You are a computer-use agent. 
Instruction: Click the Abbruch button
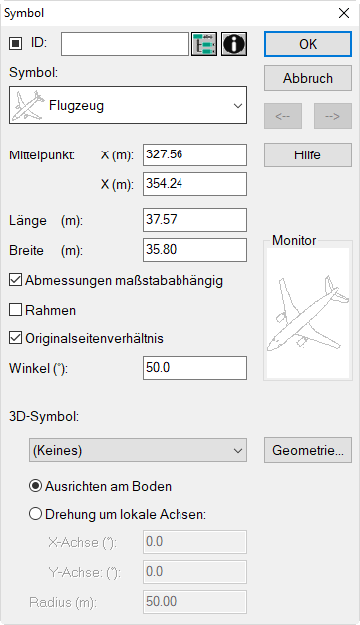308,78
